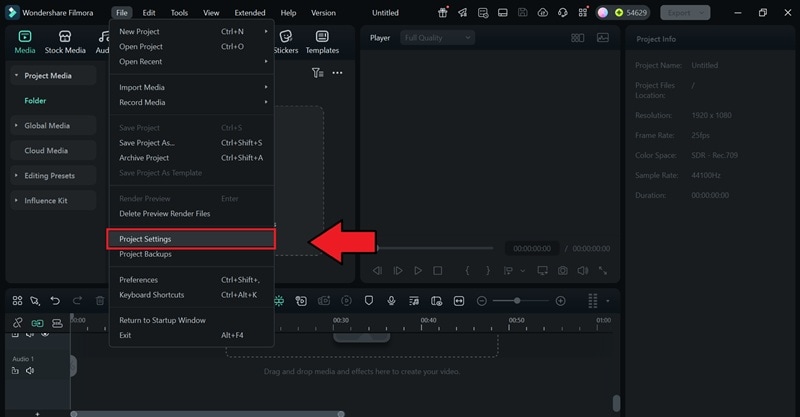Click the stop button in player
This screenshot has height=417, width=800.
(438, 271)
